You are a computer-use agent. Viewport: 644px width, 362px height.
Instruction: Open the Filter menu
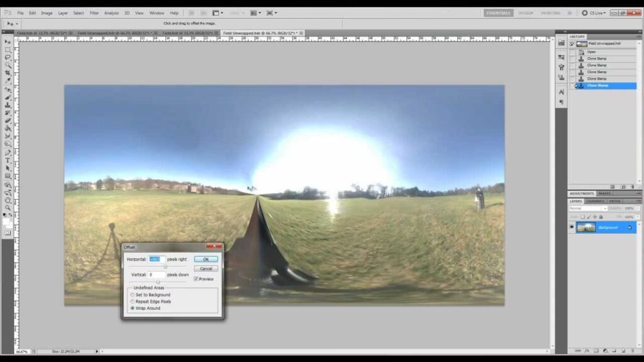94,13
